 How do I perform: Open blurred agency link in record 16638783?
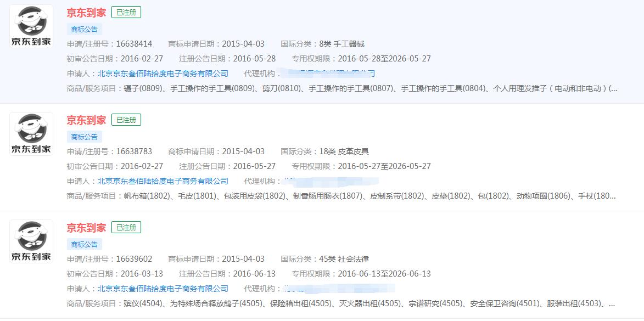pos(330,181)
